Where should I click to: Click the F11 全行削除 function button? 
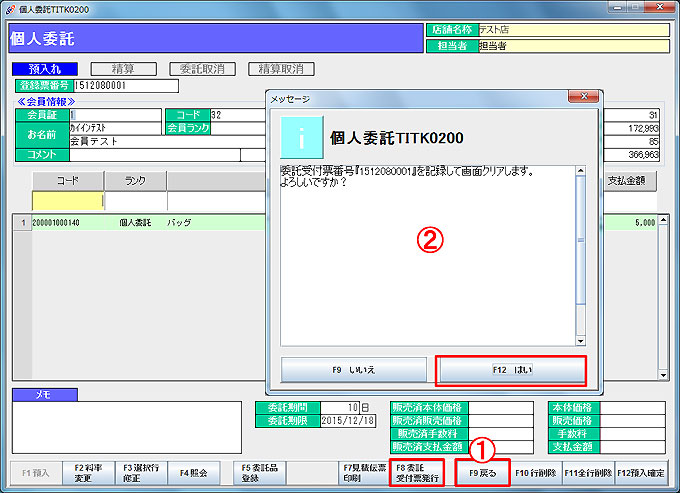[588, 473]
